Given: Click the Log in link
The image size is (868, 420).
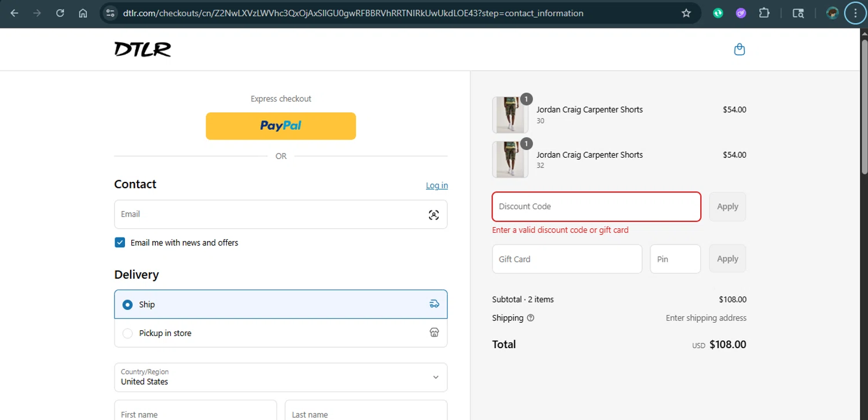Looking at the screenshot, I should coord(437,185).
